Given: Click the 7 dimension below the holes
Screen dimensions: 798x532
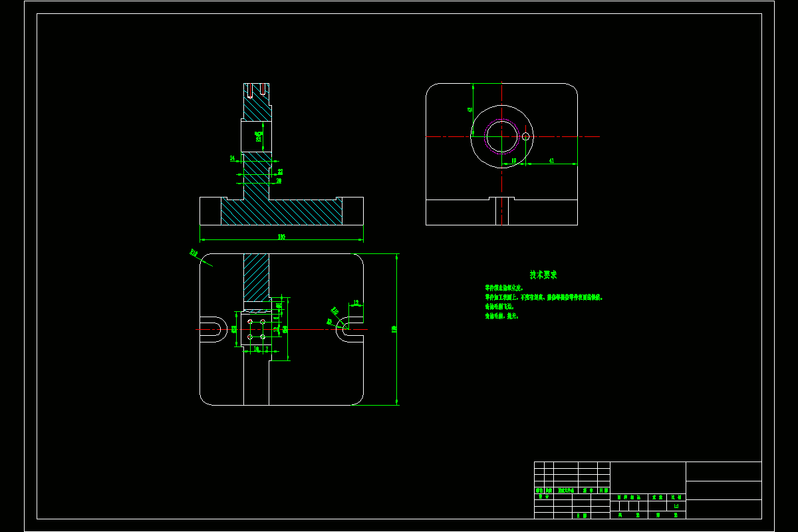Looking at the screenshot, I should (267, 348).
